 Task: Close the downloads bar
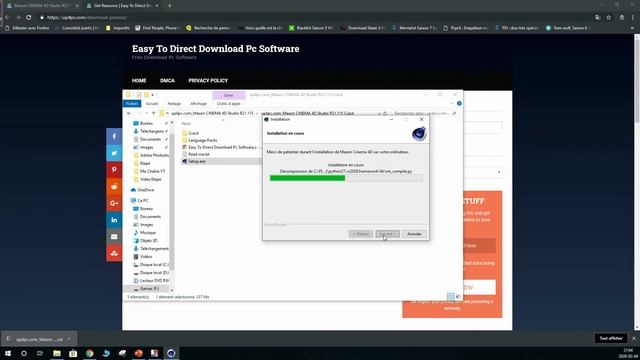(x=633, y=338)
